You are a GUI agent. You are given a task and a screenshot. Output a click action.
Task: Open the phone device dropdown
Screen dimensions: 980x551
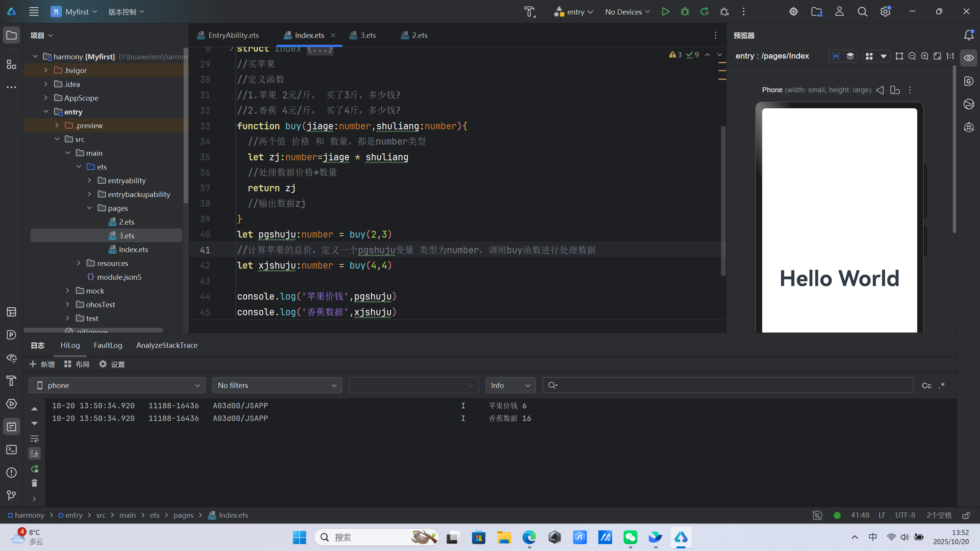(x=117, y=385)
